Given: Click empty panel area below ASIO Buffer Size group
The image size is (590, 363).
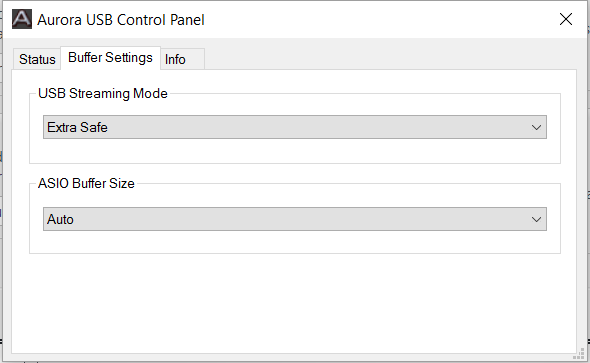Looking at the screenshot, I should coord(295,303).
